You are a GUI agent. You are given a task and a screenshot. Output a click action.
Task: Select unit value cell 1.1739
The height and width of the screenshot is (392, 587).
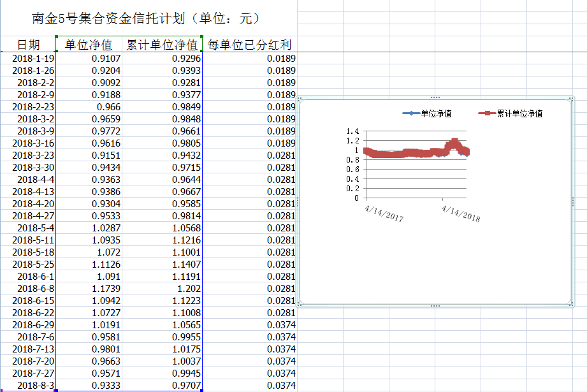point(89,288)
